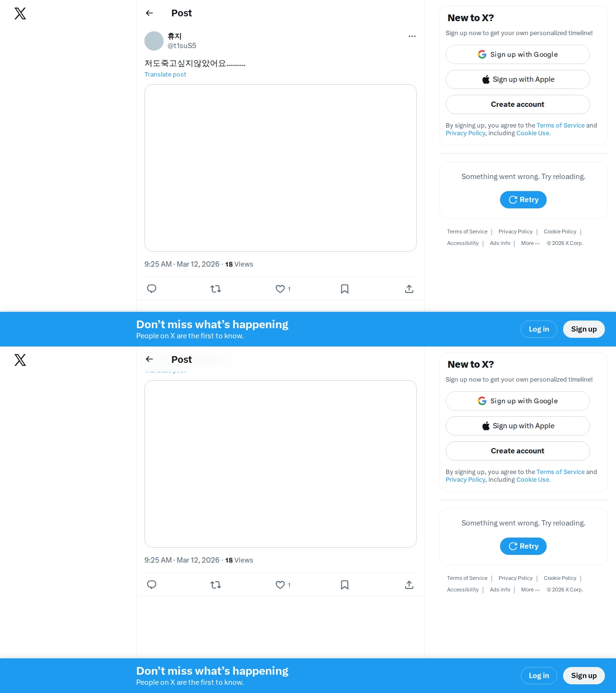The width and height of the screenshot is (616, 693).
Task: Expand the lower footer's More links
Action: point(530,590)
